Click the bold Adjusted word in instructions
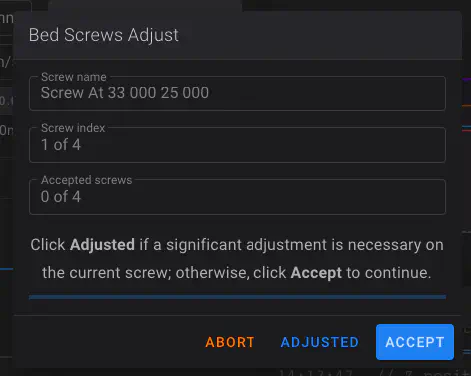 tap(102, 245)
